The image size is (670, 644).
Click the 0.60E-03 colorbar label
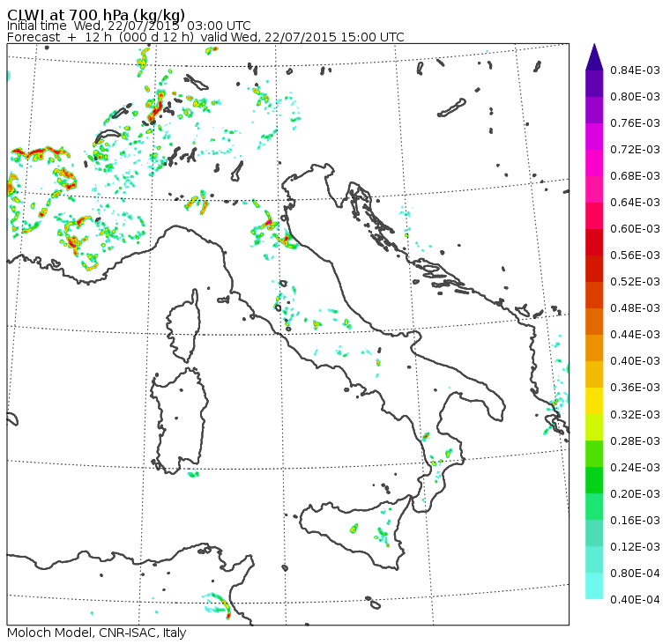click(635, 229)
